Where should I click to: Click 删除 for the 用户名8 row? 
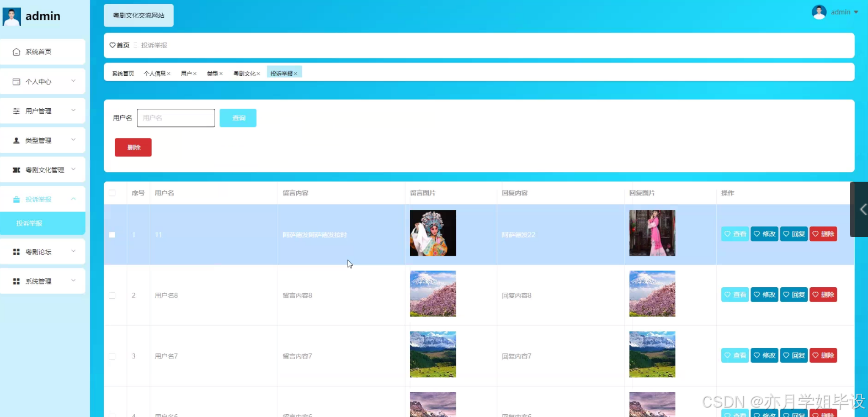click(823, 295)
